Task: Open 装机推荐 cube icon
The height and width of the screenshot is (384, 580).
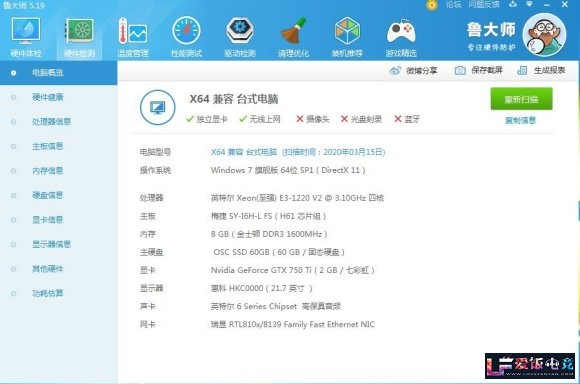Action: (347, 37)
